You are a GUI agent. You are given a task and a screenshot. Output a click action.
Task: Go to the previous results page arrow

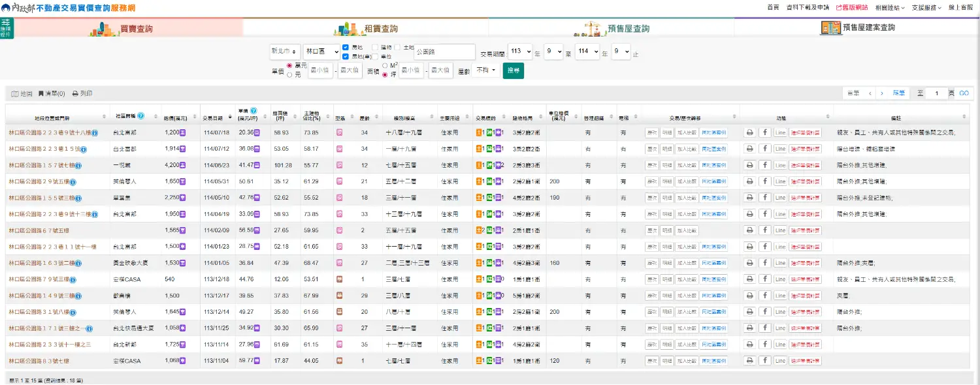coord(870,93)
